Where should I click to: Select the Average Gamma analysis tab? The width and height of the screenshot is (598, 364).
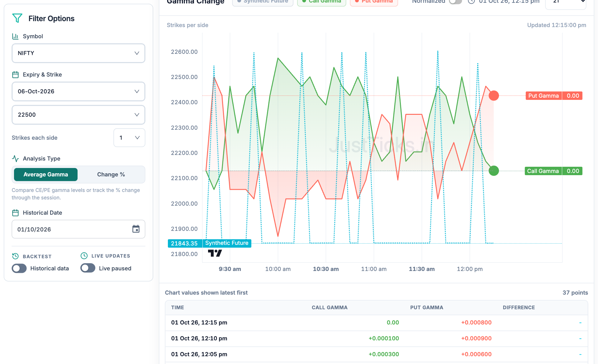(46, 175)
